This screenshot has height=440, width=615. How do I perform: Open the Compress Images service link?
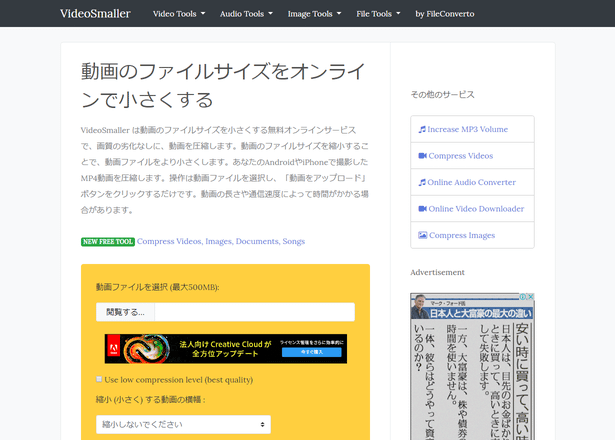(462, 235)
